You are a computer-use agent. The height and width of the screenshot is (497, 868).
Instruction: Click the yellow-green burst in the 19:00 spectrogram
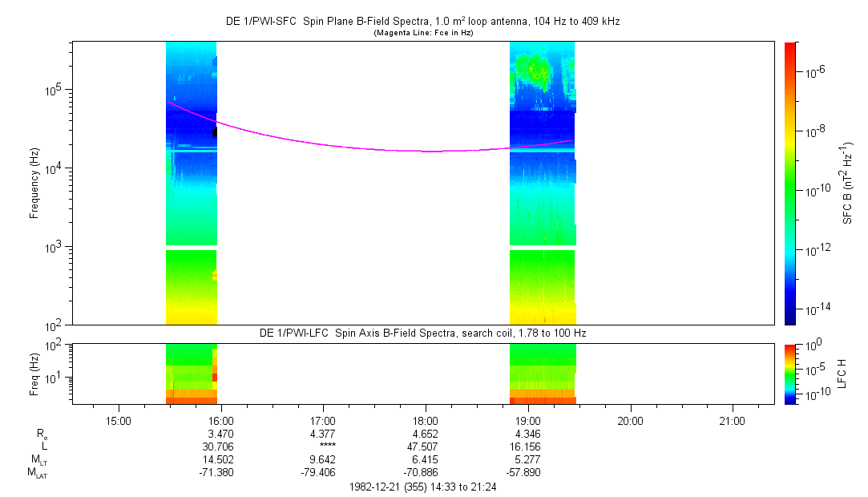pyautogui.click(x=532, y=69)
